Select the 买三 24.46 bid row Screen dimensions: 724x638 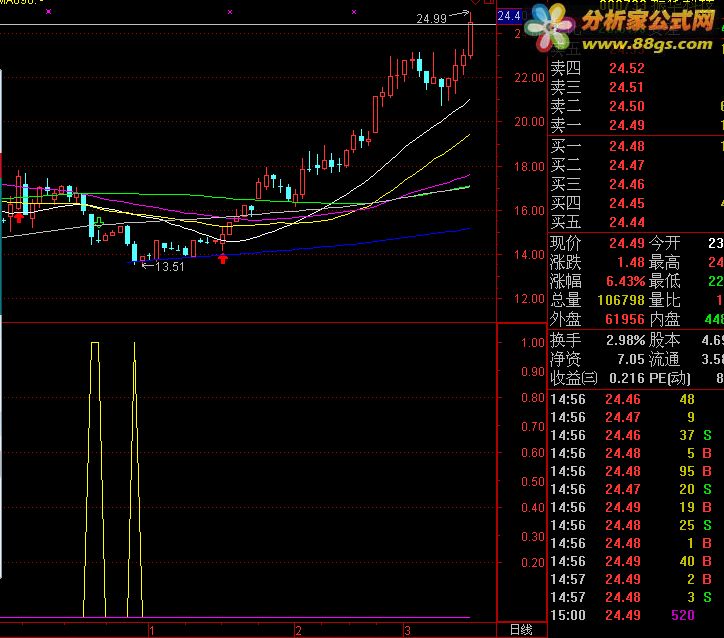coord(637,184)
